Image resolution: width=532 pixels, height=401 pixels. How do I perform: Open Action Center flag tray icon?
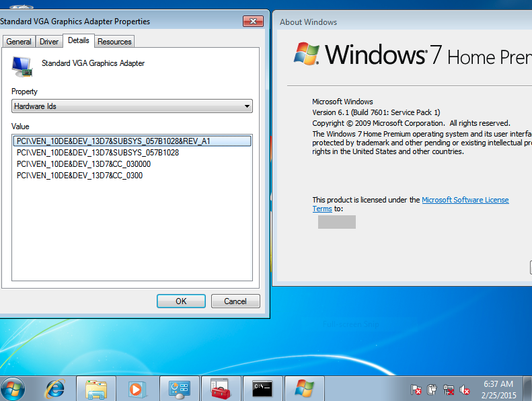point(416,390)
